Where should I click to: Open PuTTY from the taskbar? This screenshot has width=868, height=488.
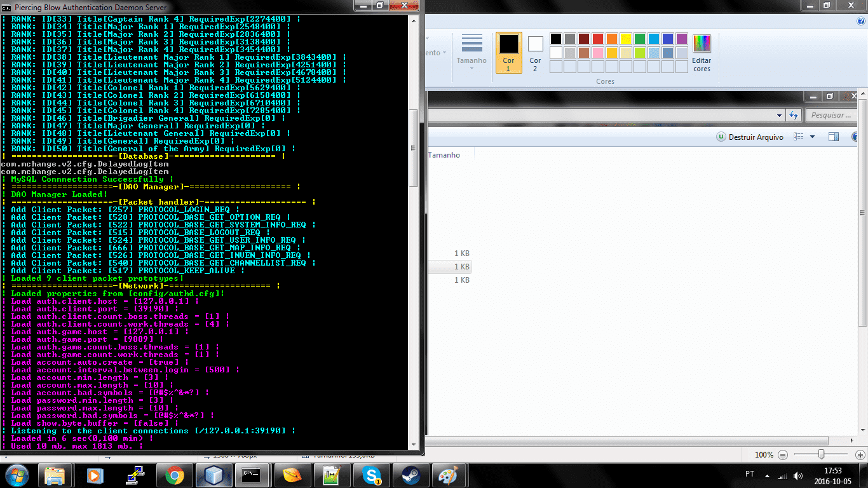pyautogui.click(x=134, y=475)
